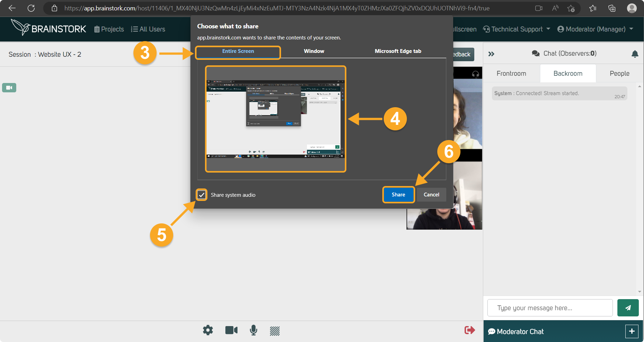Image resolution: width=644 pixels, height=342 pixels.
Task: Select the Entire Screen tab
Action: point(238,52)
